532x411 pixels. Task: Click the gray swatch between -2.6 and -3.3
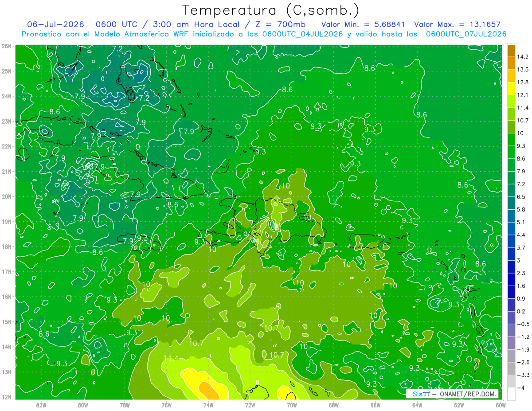point(511,368)
